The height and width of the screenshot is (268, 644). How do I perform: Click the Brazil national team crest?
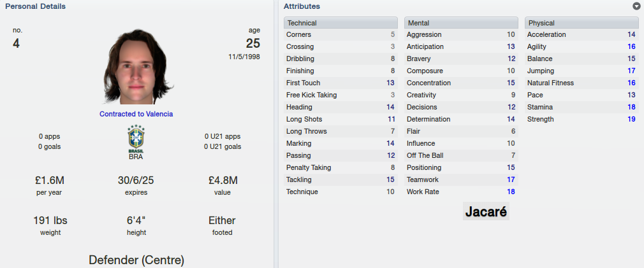(x=136, y=139)
